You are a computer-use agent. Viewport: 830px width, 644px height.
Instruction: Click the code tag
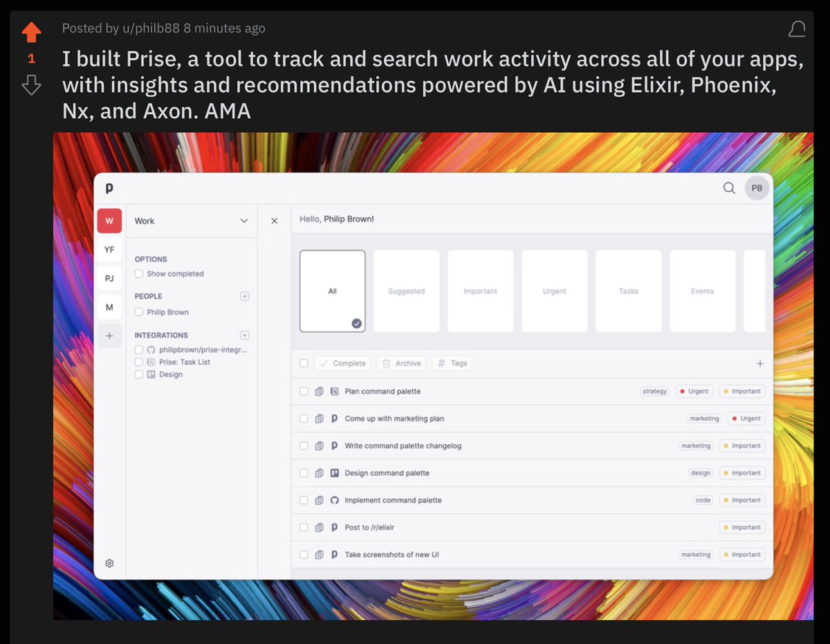(x=703, y=500)
